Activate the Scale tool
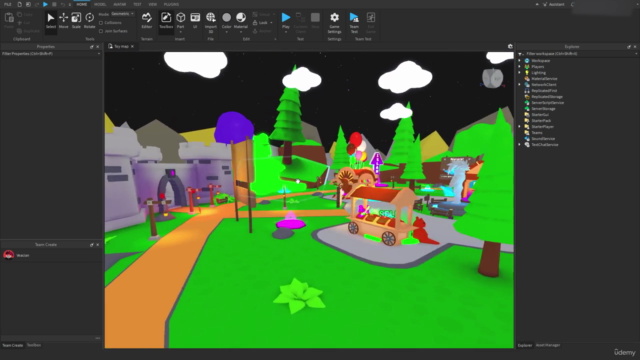 (x=76, y=20)
